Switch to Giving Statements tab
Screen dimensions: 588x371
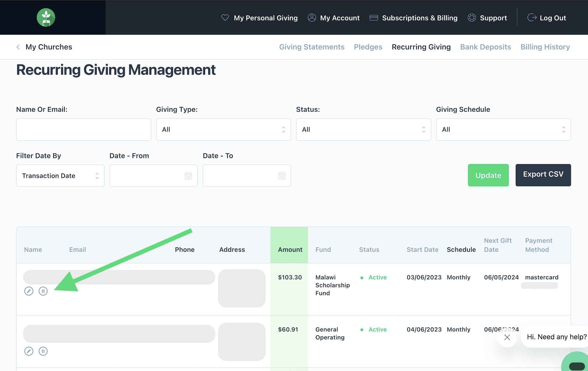(x=312, y=47)
